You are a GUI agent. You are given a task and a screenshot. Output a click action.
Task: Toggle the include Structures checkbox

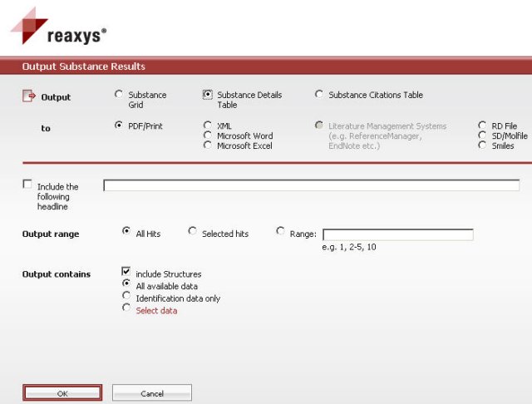click(x=126, y=271)
